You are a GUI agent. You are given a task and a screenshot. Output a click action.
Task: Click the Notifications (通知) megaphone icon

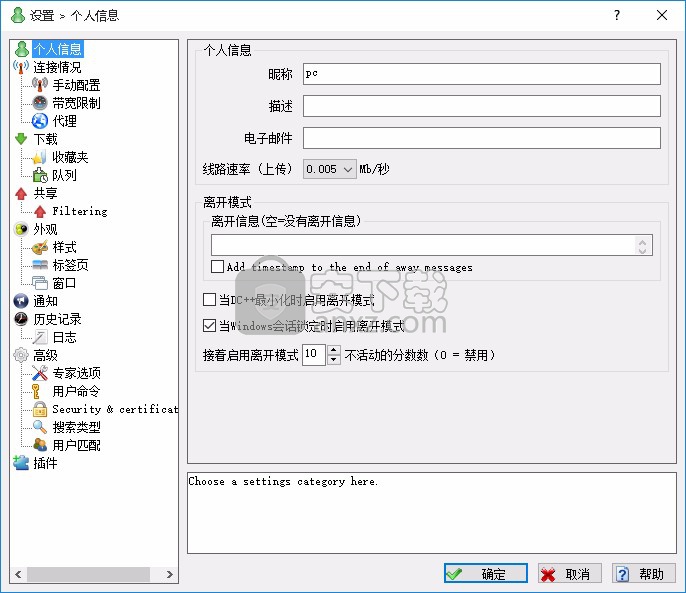[x=21, y=301]
